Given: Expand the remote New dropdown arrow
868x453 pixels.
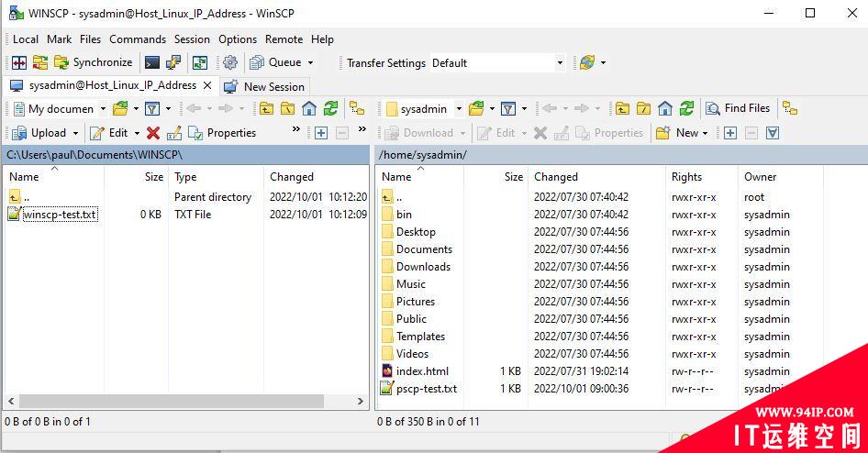Looking at the screenshot, I should (x=705, y=133).
